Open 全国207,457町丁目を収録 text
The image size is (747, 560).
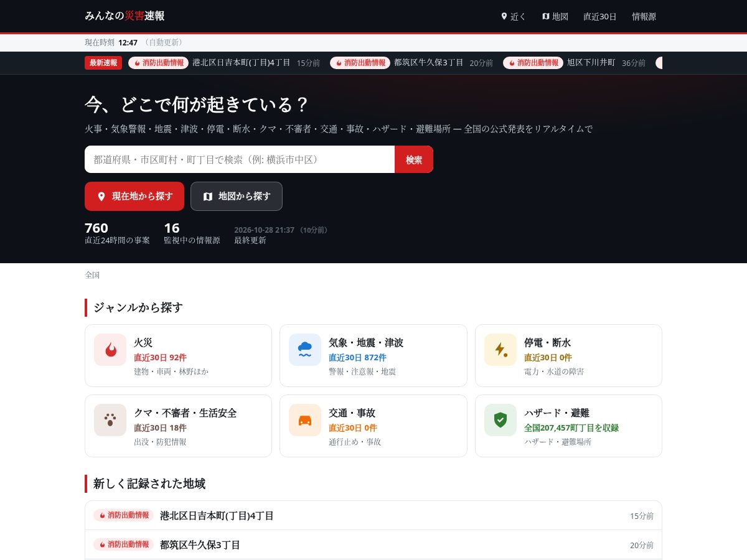[571, 427]
